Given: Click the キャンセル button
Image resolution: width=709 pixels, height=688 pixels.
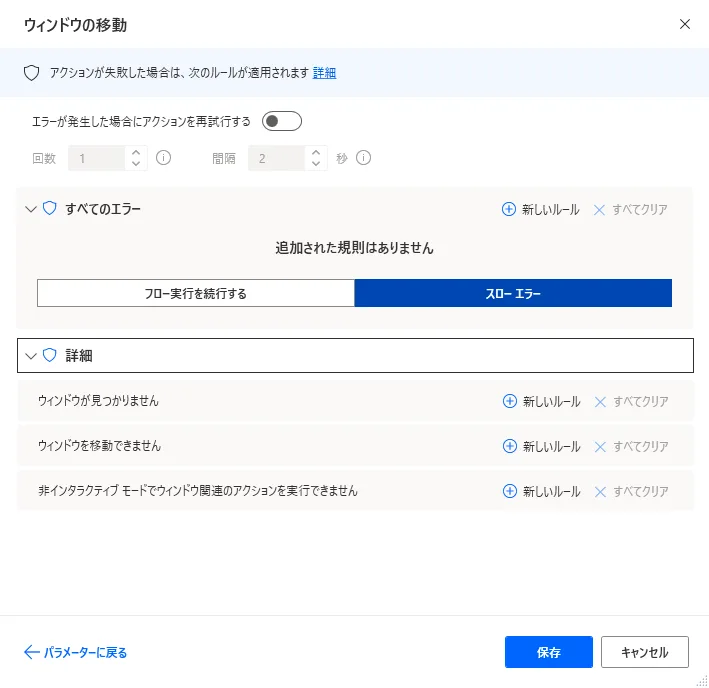Looking at the screenshot, I should [644, 652].
